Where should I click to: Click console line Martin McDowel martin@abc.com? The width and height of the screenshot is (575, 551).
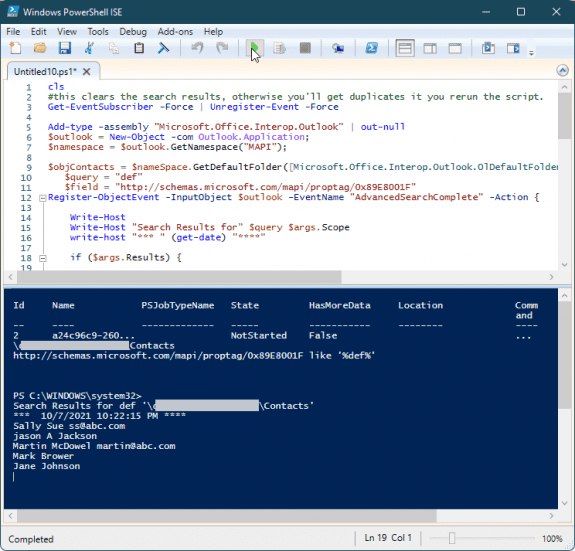[x=94, y=446]
